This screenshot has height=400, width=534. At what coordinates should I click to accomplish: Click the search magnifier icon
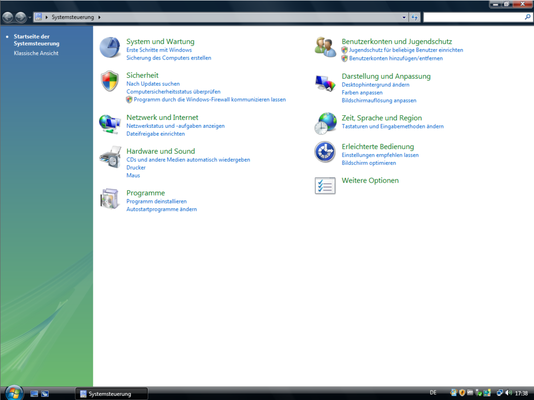527,17
